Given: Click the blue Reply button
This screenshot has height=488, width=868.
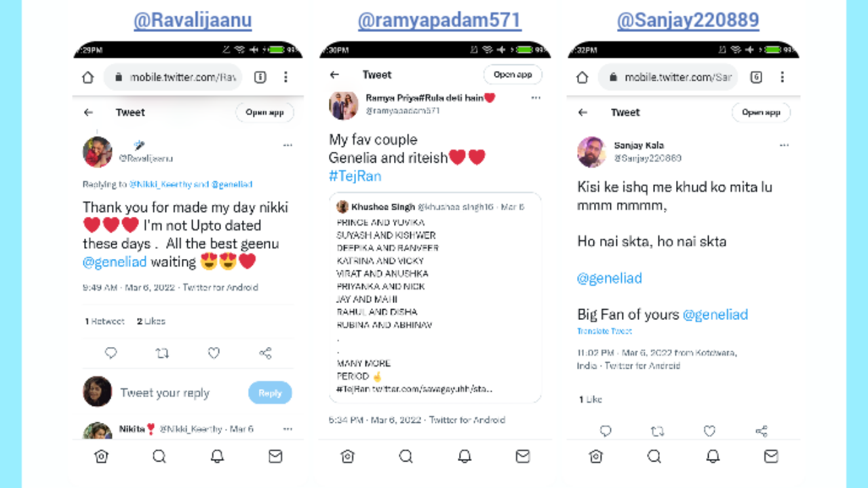Looking at the screenshot, I should pos(270,393).
